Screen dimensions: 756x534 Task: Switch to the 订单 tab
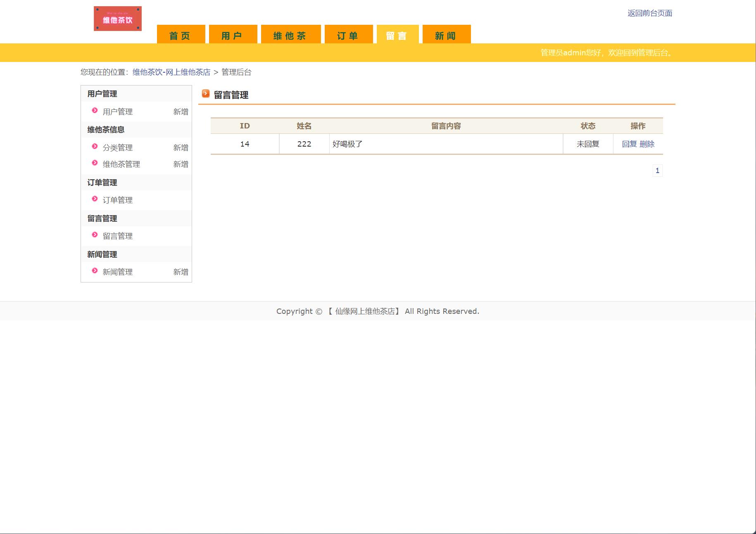click(348, 35)
